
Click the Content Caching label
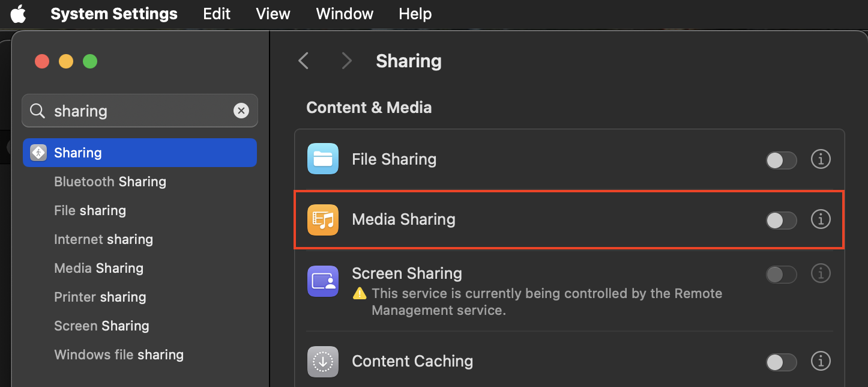(412, 361)
